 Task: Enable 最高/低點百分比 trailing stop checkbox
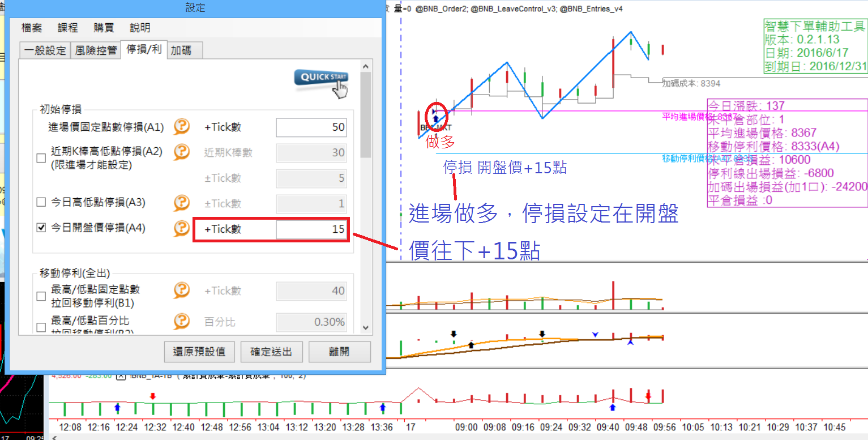pyautogui.click(x=41, y=327)
